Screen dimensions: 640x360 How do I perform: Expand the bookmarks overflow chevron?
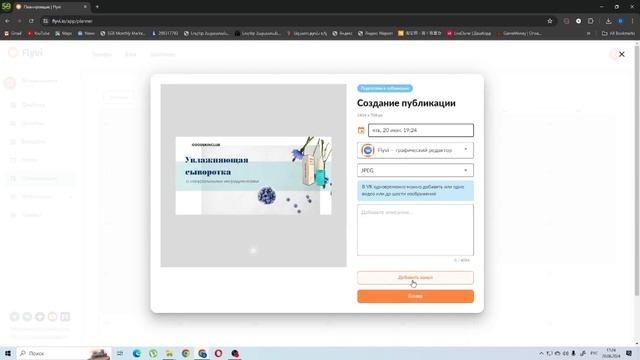[588, 33]
